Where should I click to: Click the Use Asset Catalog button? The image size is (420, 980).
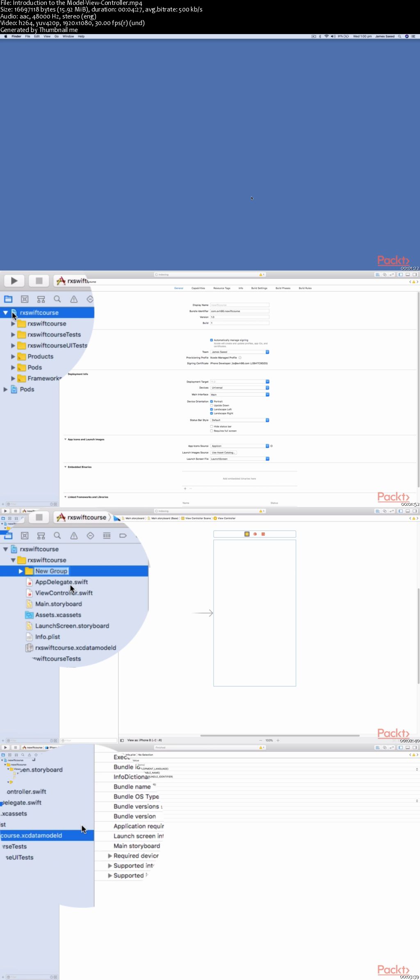tap(224, 452)
